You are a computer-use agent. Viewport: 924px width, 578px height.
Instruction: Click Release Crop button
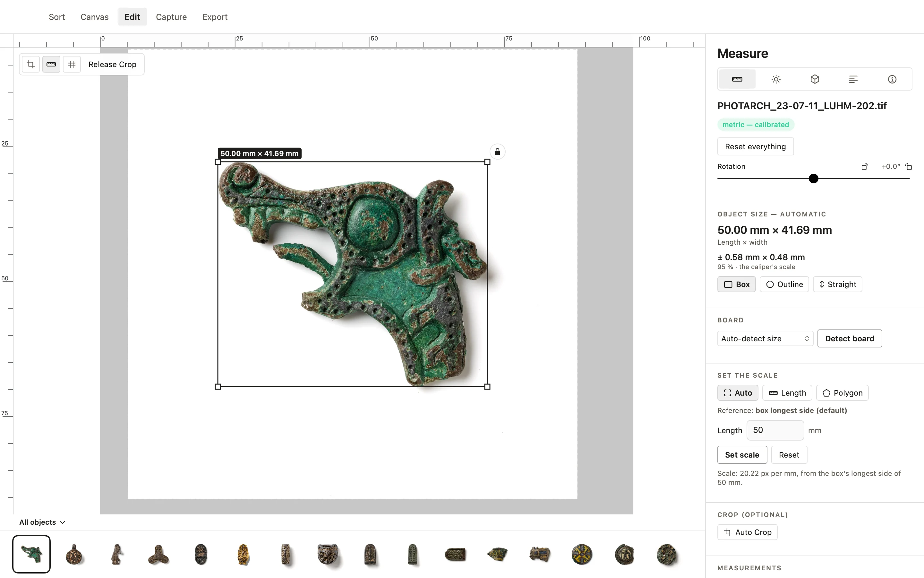112,64
